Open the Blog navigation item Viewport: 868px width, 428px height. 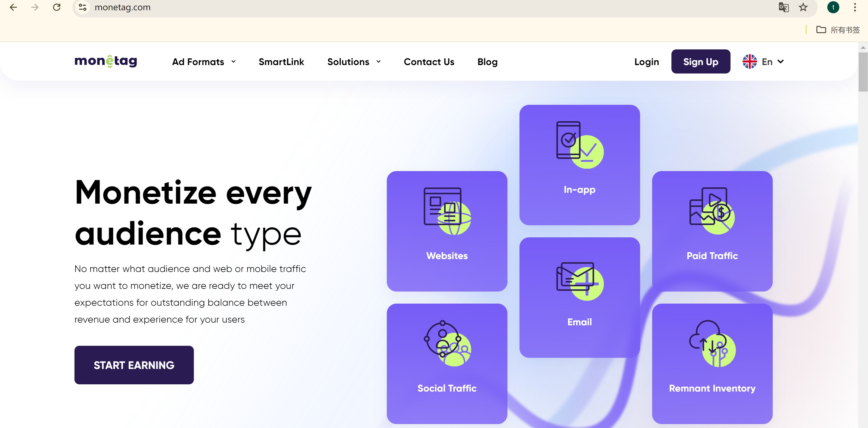(487, 62)
